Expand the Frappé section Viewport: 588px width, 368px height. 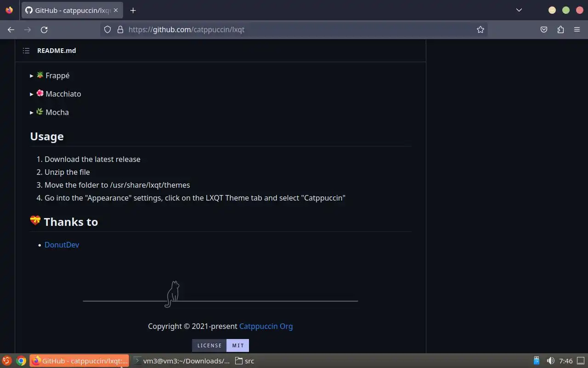tap(50, 75)
